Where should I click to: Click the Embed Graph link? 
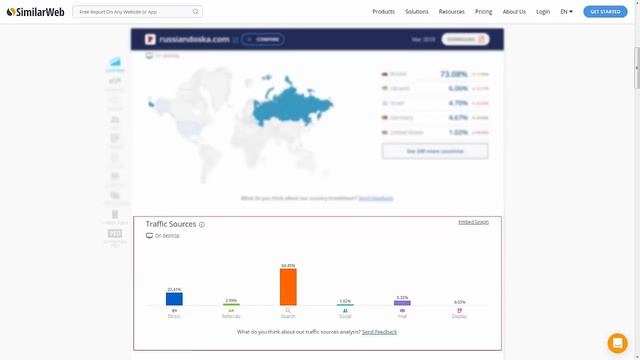[x=473, y=222]
